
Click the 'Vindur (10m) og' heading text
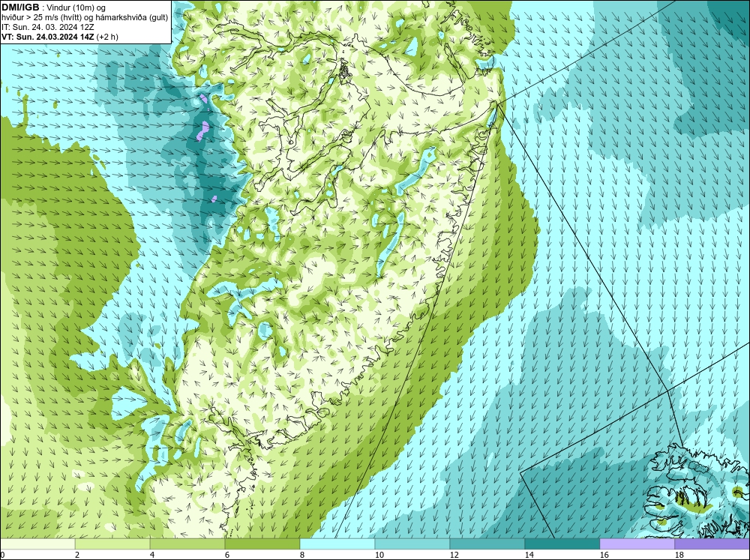[77, 7]
